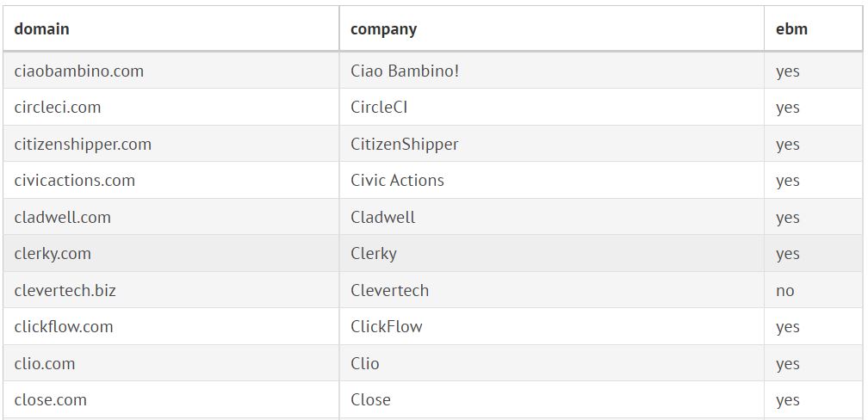This screenshot has width=868, height=420.
Task: Click the 'company' column header
Action: [383, 28]
